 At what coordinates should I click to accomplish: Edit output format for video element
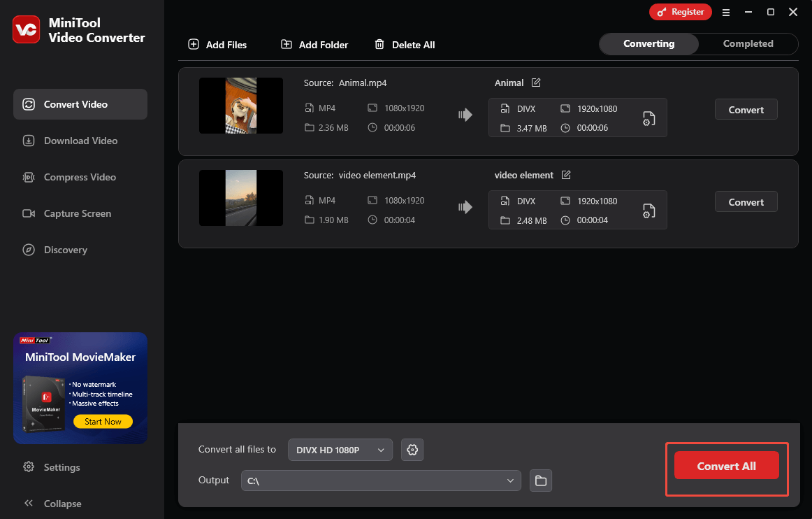(x=649, y=210)
